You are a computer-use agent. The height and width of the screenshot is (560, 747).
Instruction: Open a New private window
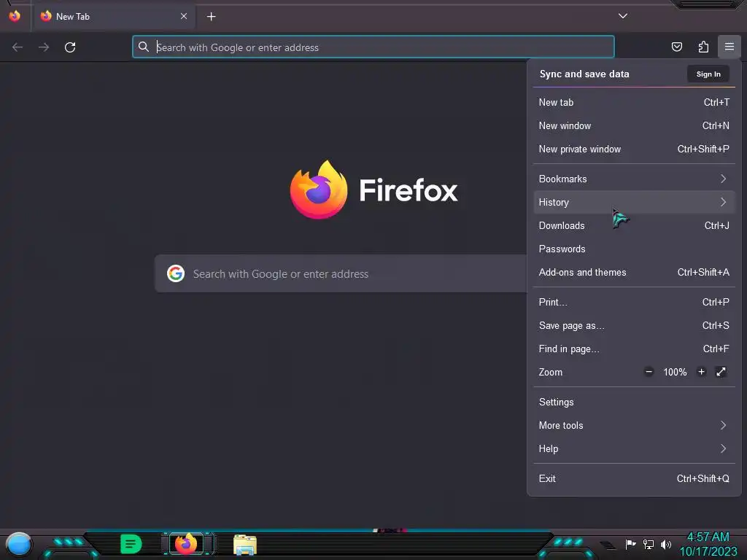(x=634, y=149)
